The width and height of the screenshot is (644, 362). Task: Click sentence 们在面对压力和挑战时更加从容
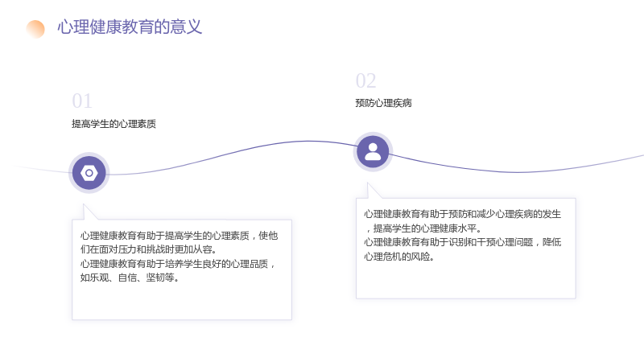[x=148, y=249]
